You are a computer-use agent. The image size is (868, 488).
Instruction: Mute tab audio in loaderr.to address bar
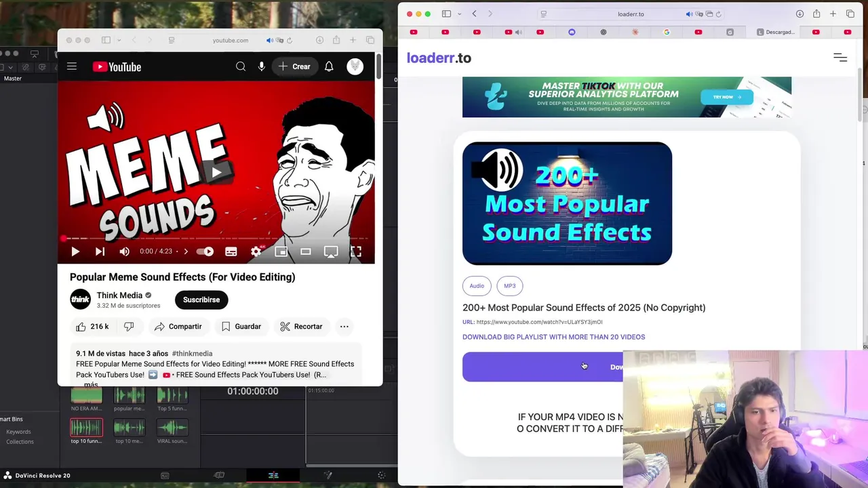coord(689,14)
